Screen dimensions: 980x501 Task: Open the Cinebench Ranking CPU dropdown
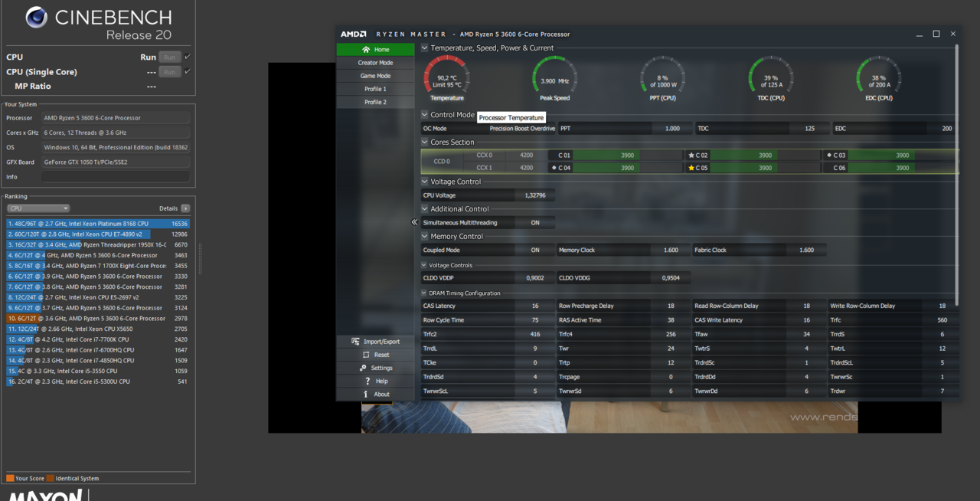pyautogui.click(x=38, y=208)
